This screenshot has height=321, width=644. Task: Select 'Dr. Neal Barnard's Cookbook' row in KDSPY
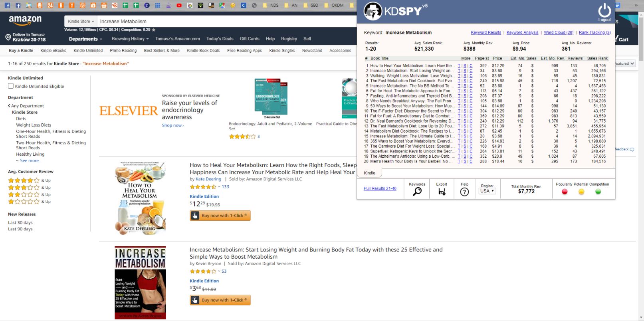click(x=485, y=121)
